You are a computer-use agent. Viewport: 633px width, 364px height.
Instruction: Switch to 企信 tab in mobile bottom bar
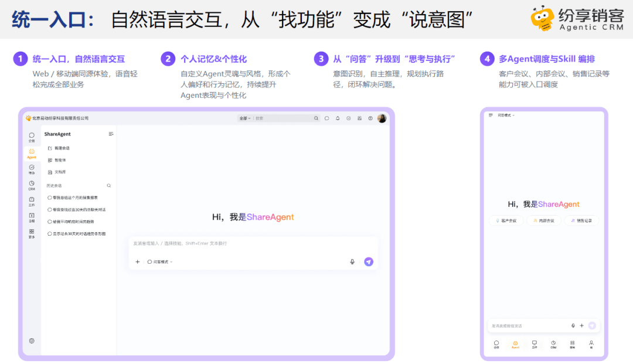tap(496, 344)
